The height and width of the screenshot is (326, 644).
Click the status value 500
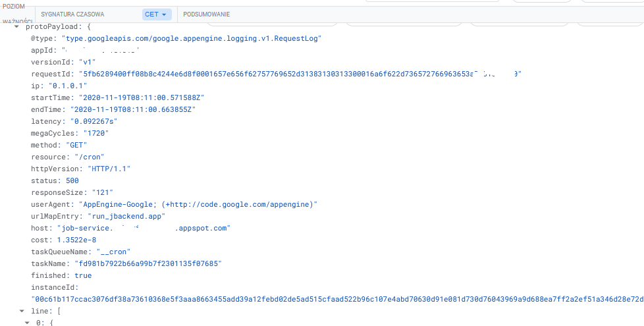[72, 181]
